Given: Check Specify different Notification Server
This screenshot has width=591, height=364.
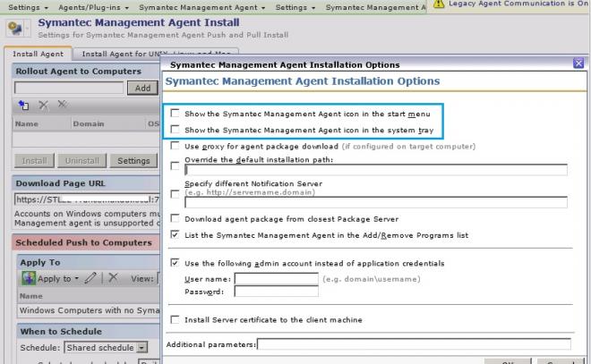Looking at the screenshot, I should click(x=175, y=194).
